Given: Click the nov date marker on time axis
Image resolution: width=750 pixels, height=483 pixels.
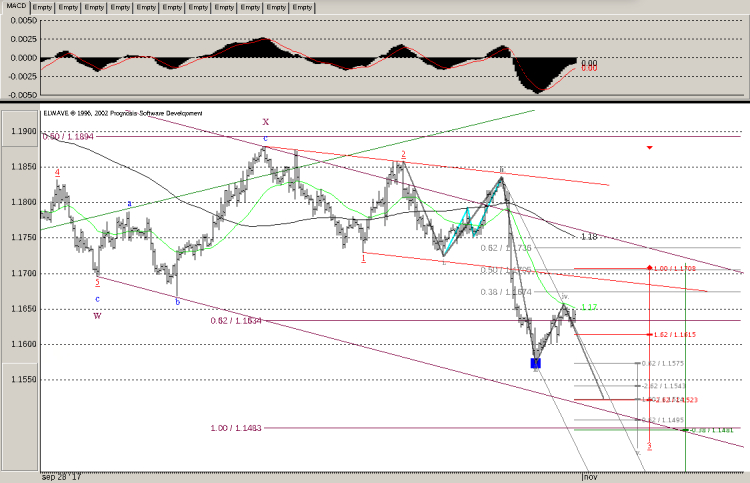Looking at the screenshot, I should pos(590,478).
